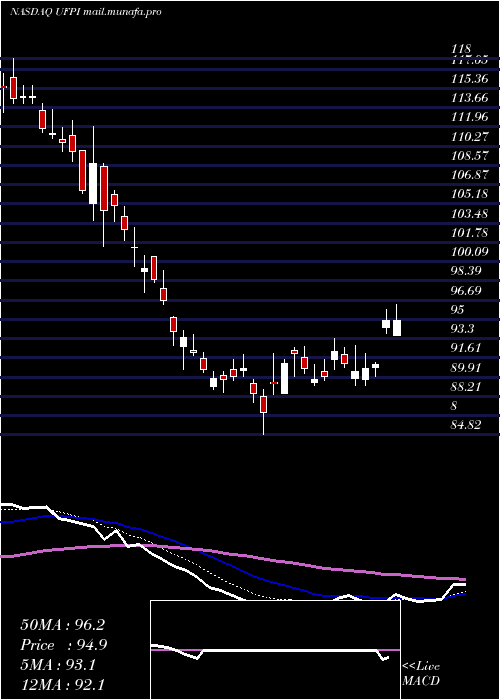Click the Price : 94.9 readout
This screenshot has width=500, height=700.
[64, 645]
